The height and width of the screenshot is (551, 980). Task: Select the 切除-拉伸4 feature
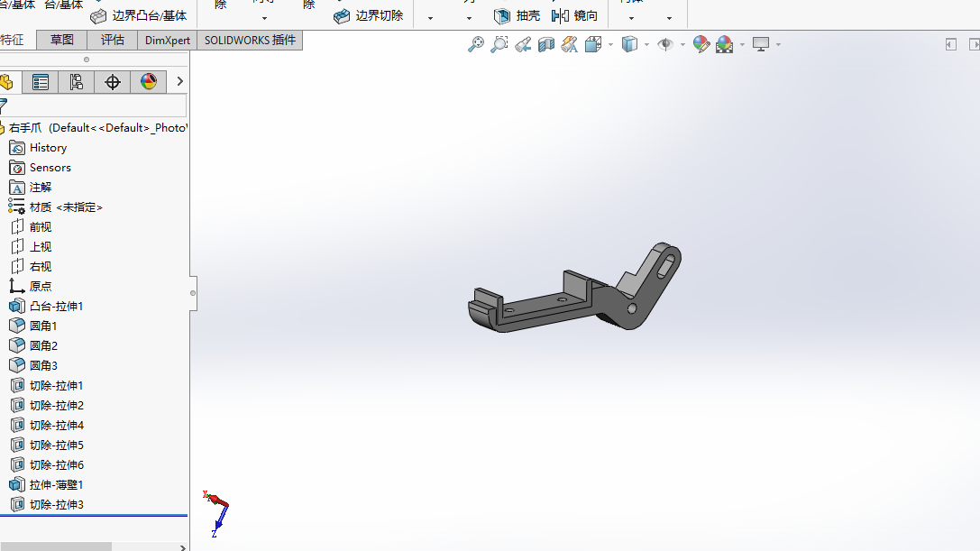[x=47, y=426]
